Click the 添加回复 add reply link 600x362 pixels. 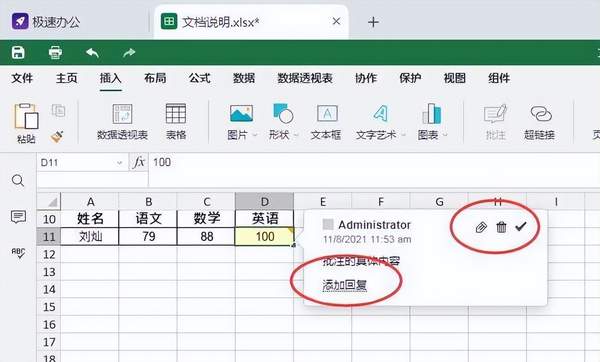345,285
